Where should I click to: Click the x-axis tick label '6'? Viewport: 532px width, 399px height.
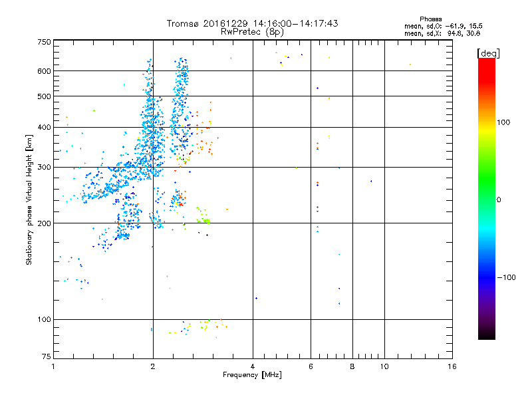click(x=311, y=366)
